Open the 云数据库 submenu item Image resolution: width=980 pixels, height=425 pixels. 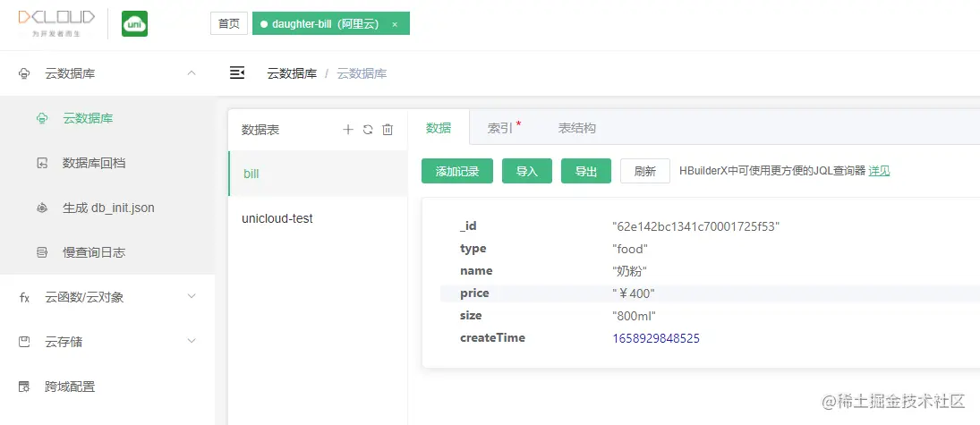[x=107, y=118]
